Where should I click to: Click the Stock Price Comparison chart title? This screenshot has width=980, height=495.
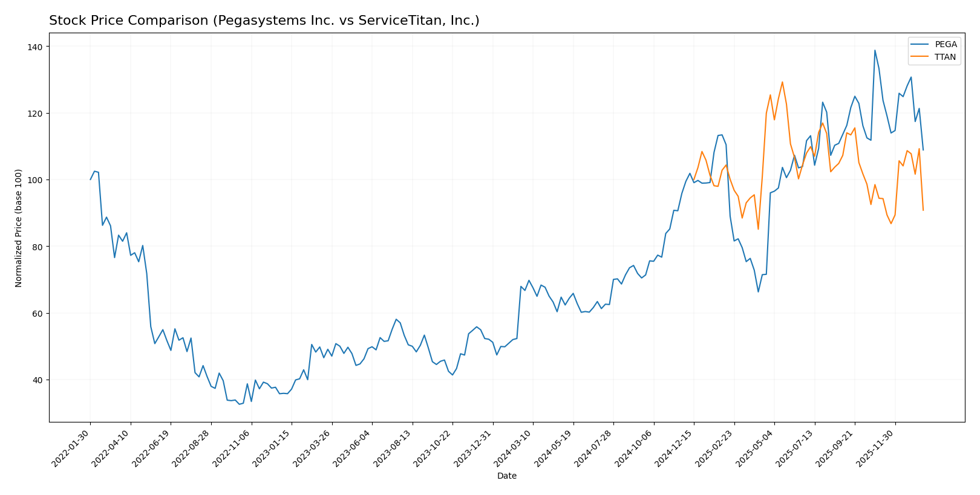coord(264,21)
